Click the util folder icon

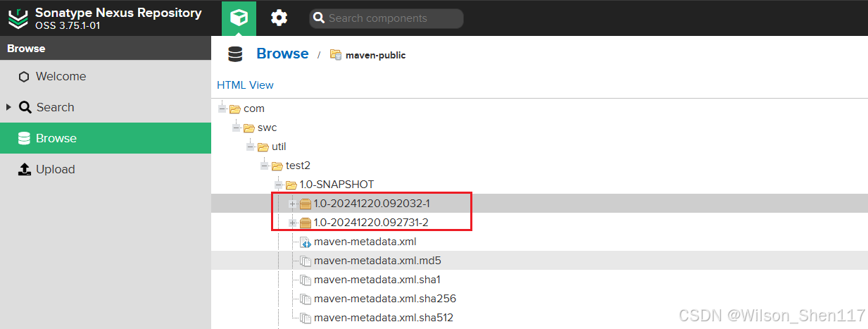point(263,147)
